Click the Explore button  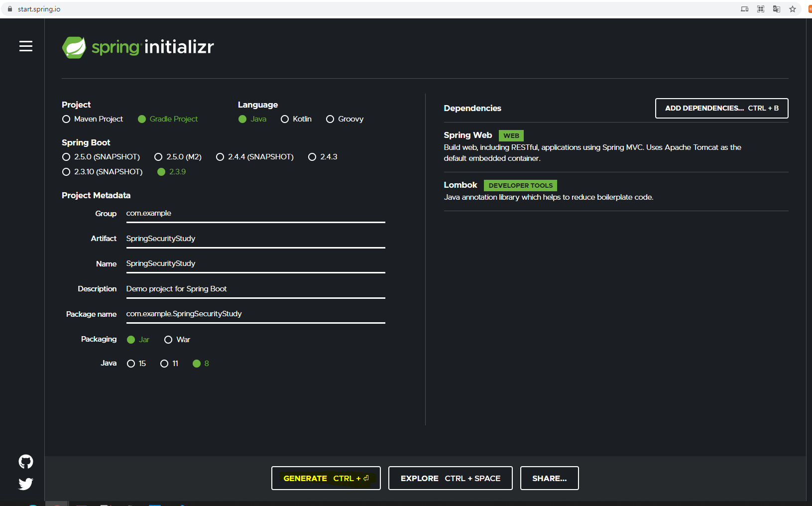click(x=451, y=478)
